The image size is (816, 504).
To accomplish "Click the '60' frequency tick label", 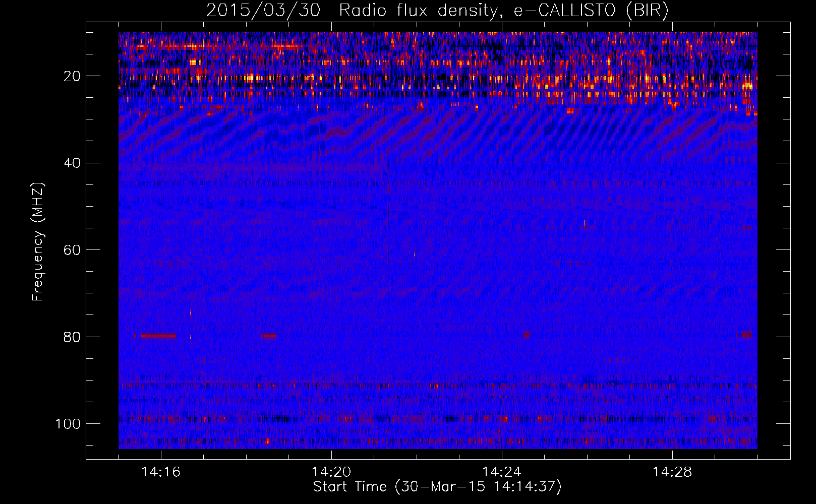I will coord(72,250).
